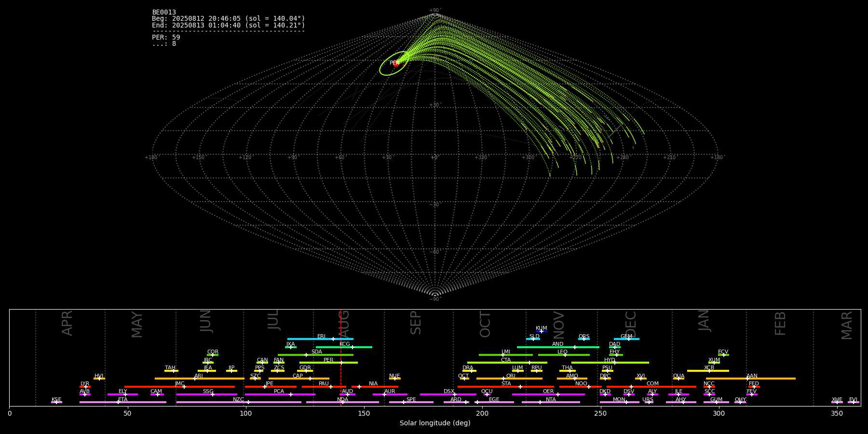
Task: Click the +120° longitude label on map
Action: click(245, 157)
